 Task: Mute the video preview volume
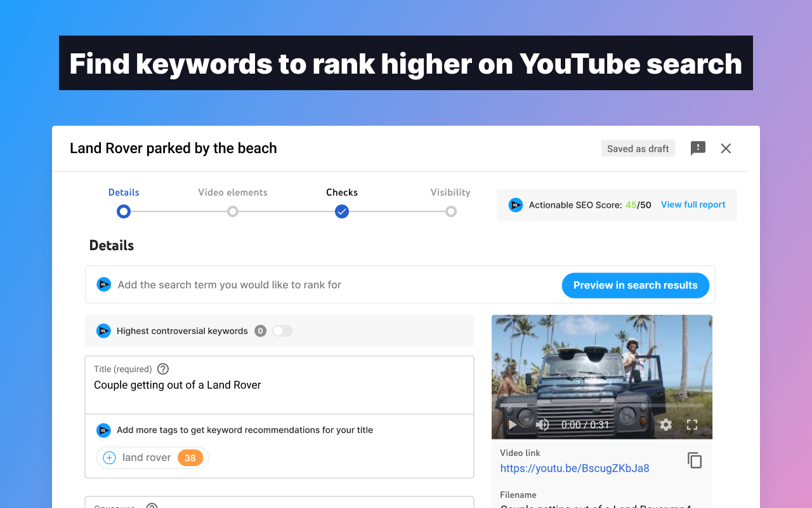[542, 425]
